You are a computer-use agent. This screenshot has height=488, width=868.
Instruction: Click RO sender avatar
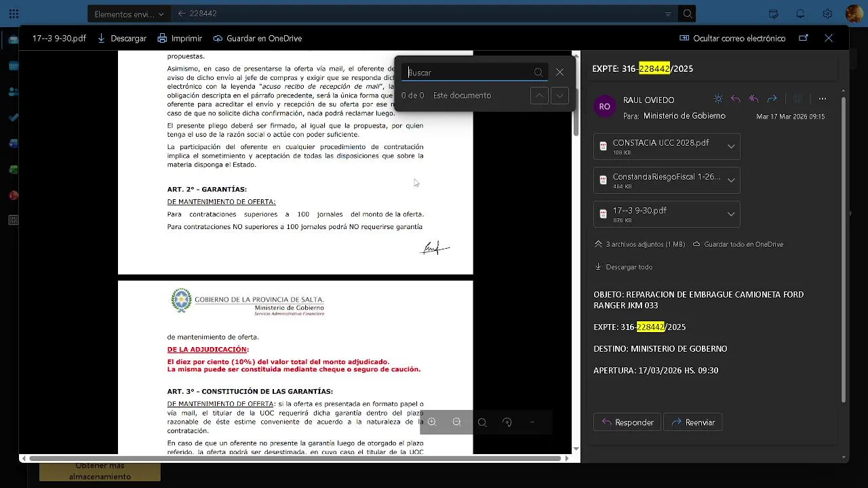point(605,106)
